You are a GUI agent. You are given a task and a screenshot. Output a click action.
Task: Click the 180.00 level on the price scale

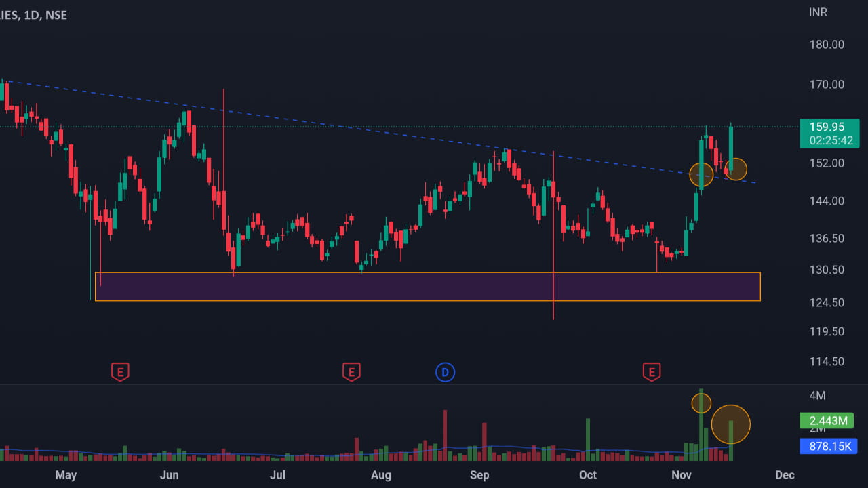click(x=827, y=45)
